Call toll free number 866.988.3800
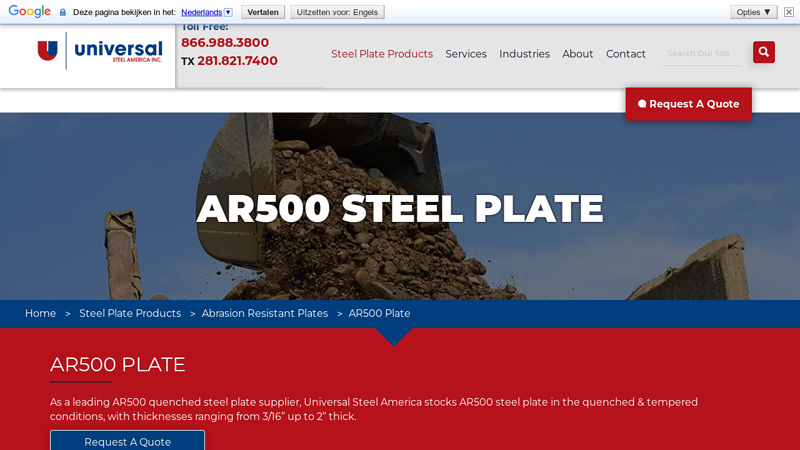This screenshot has height=450, width=800. pos(225,42)
